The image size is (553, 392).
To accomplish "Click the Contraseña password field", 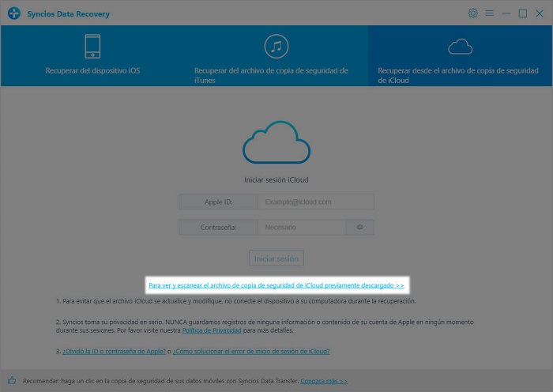I will click(x=302, y=228).
